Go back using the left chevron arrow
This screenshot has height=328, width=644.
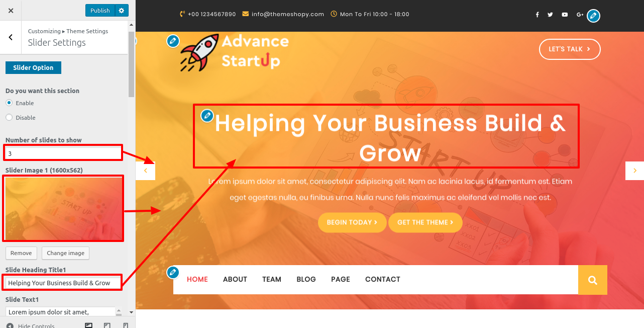pos(11,37)
